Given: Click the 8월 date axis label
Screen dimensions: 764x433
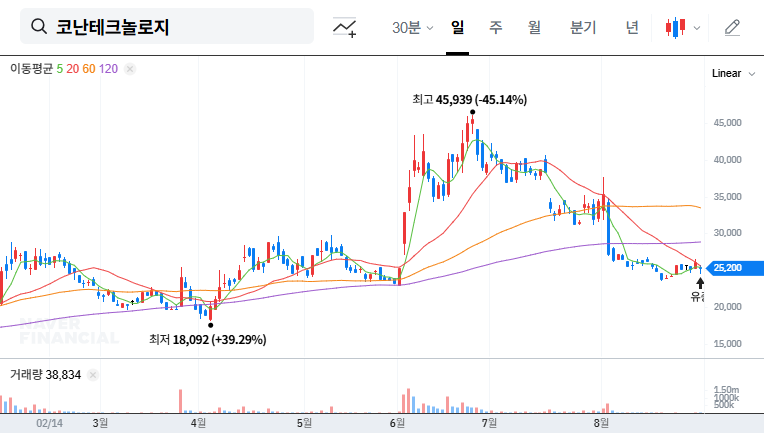Looking at the screenshot, I should coord(601,423).
